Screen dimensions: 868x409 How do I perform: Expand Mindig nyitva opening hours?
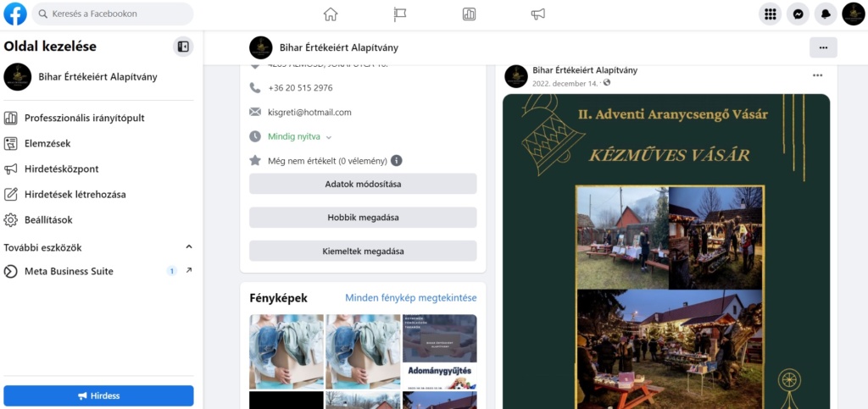pyautogui.click(x=299, y=136)
